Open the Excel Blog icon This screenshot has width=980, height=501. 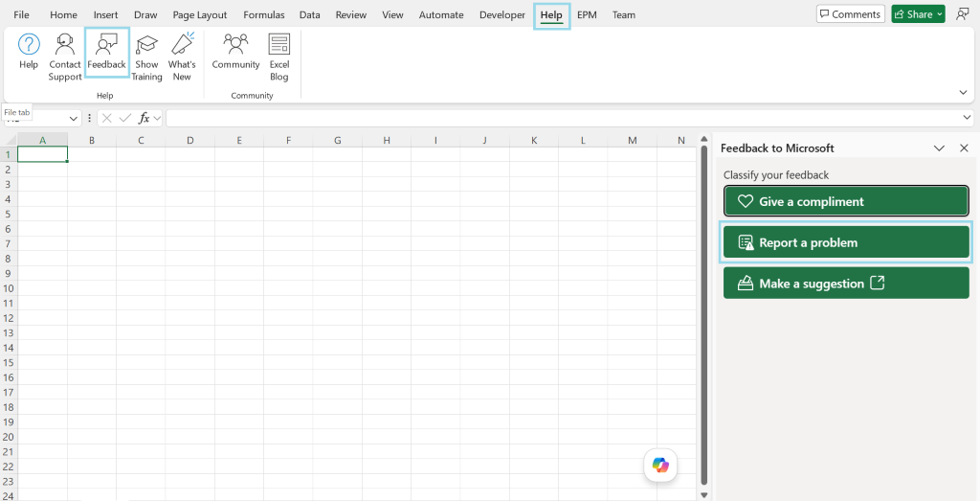click(x=279, y=45)
